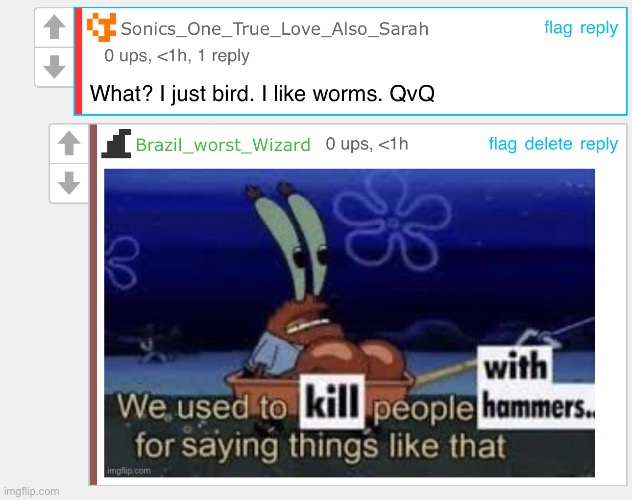The image size is (632, 500).
Task: Select the comment text 'What? I just bird'
Action: click(170, 94)
